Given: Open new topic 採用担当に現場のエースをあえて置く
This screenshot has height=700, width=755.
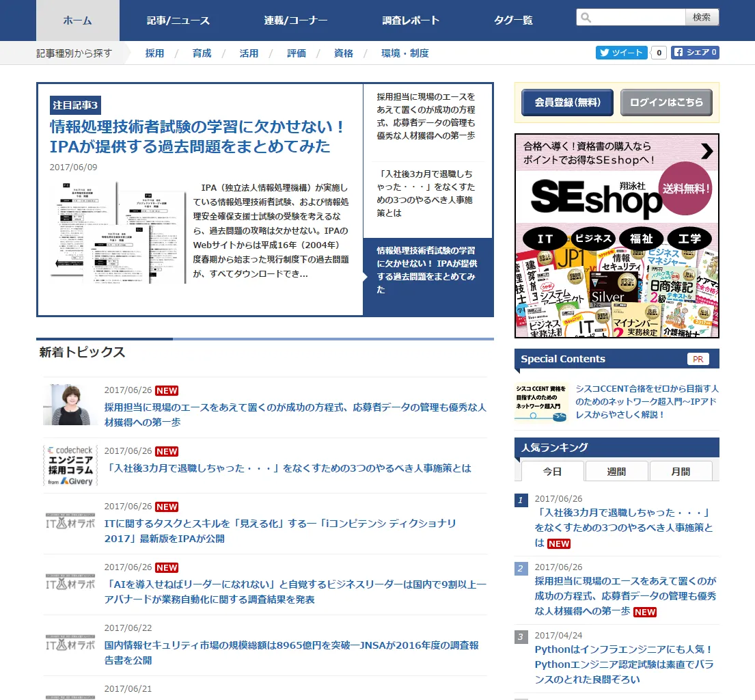Looking at the screenshot, I should tap(295, 415).
